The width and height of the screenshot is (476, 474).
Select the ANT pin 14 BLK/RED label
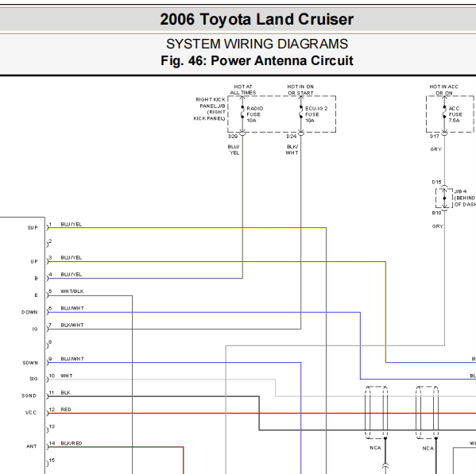point(72,443)
